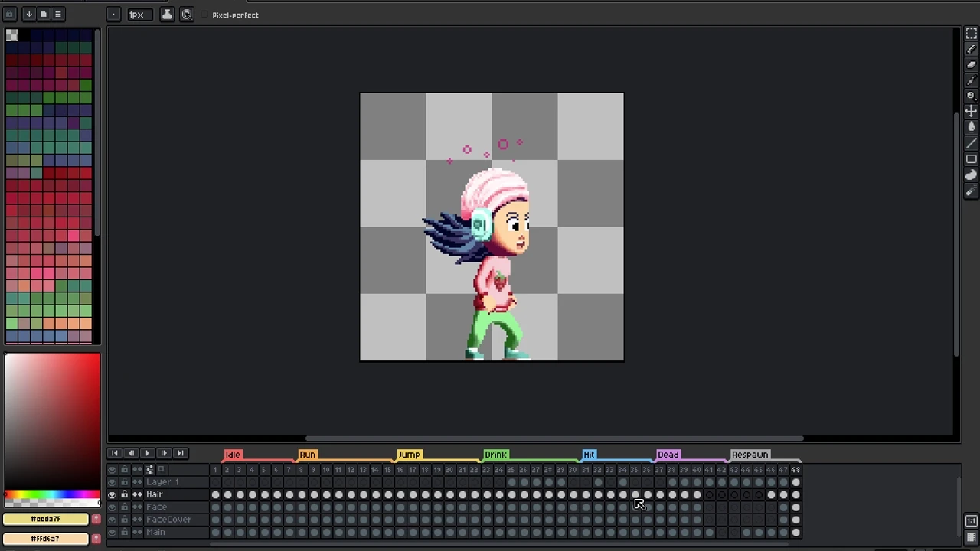Select the Move tool
The width and height of the screenshot is (980, 551).
[x=971, y=112]
